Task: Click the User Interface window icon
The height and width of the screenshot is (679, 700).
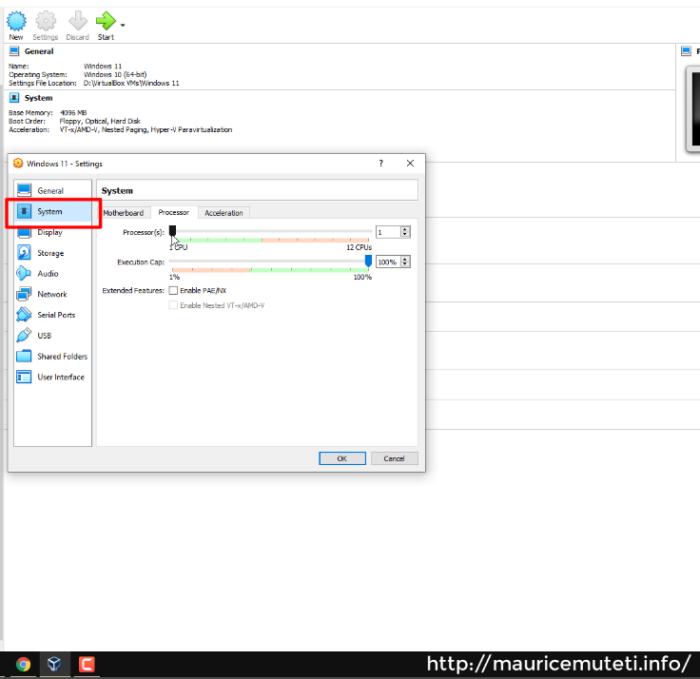Action: pos(24,377)
